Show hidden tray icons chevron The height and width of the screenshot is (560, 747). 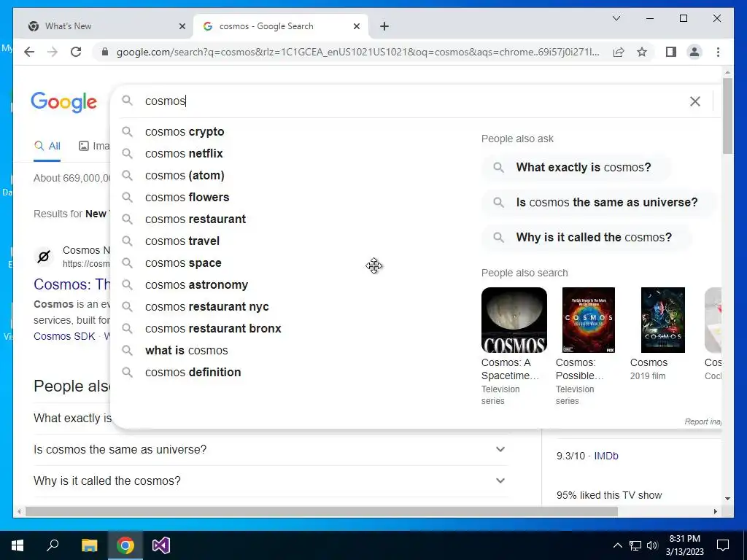[x=617, y=545]
